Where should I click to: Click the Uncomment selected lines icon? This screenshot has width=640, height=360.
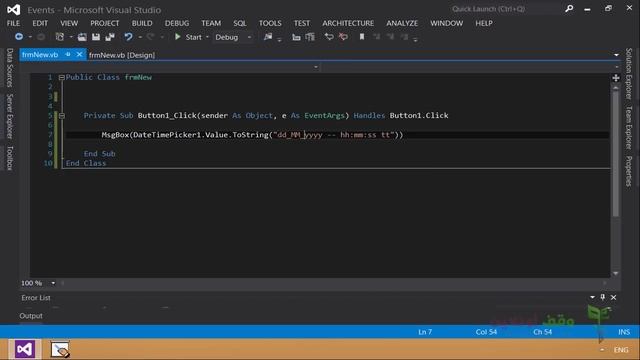click(x=343, y=37)
